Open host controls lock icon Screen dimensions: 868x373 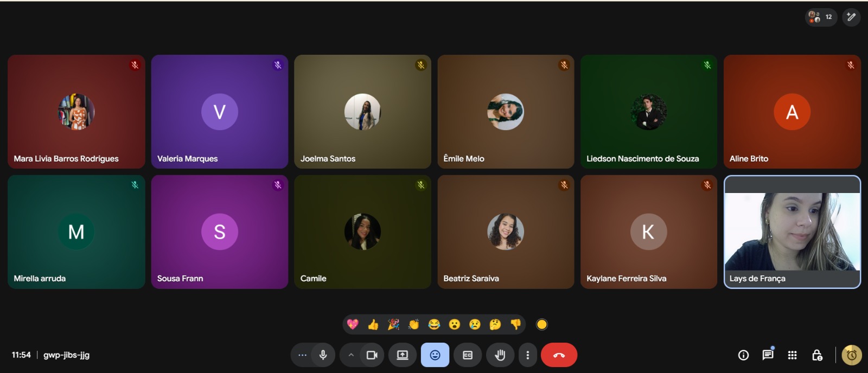pyautogui.click(x=817, y=355)
